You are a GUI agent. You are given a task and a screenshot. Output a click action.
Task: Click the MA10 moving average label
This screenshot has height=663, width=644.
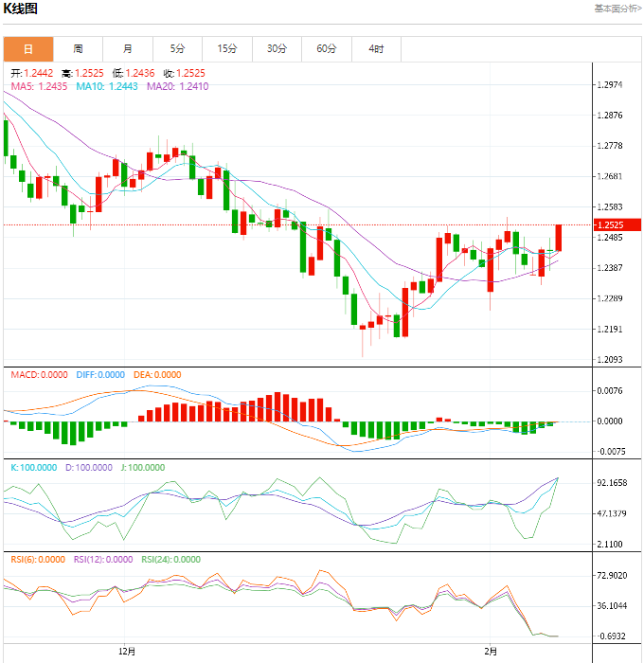click(x=106, y=86)
